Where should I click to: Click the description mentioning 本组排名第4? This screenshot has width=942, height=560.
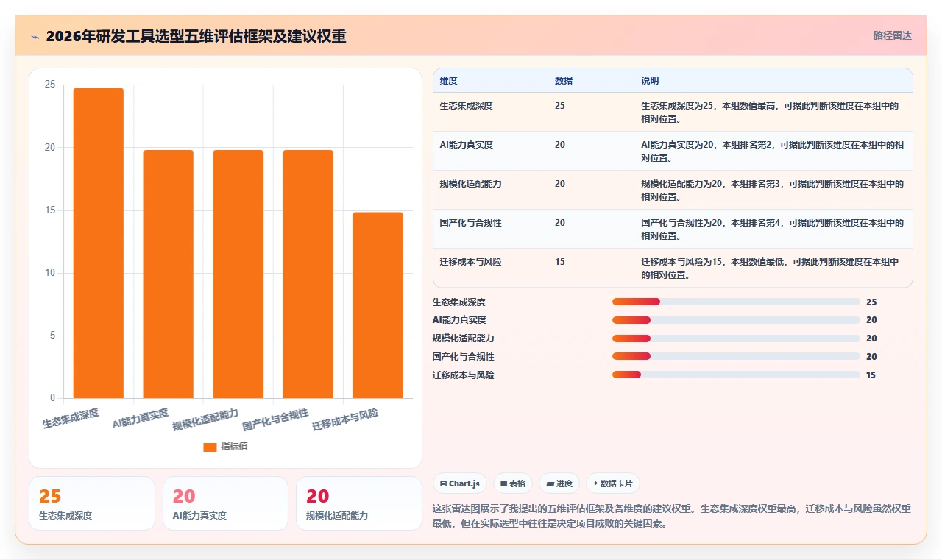773,229
